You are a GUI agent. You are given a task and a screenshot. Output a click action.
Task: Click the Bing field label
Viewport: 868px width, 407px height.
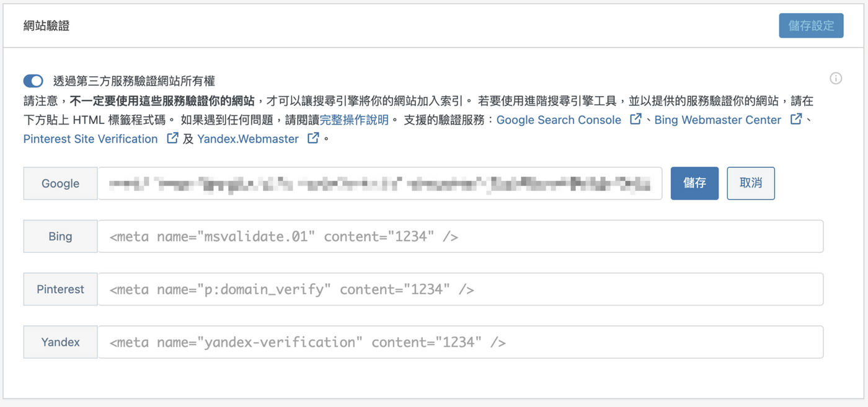(x=60, y=237)
